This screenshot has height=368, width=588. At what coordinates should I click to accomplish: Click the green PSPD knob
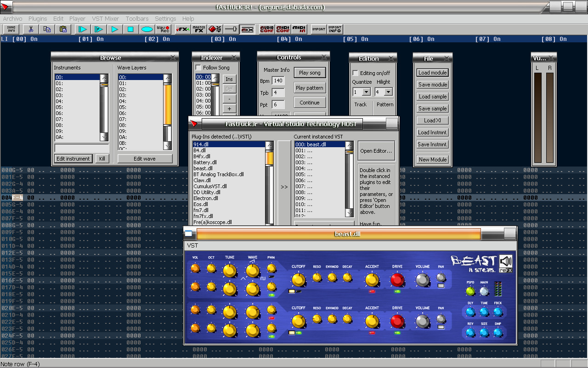(x=470, y=291)
